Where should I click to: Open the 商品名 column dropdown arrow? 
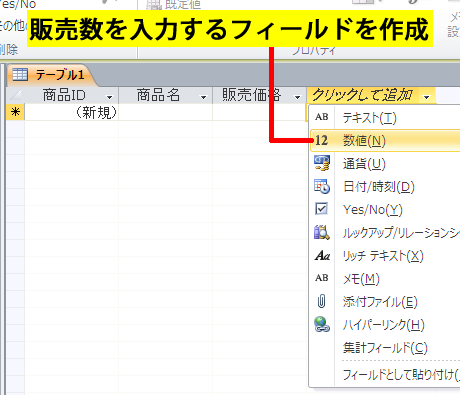pos(203,97)
